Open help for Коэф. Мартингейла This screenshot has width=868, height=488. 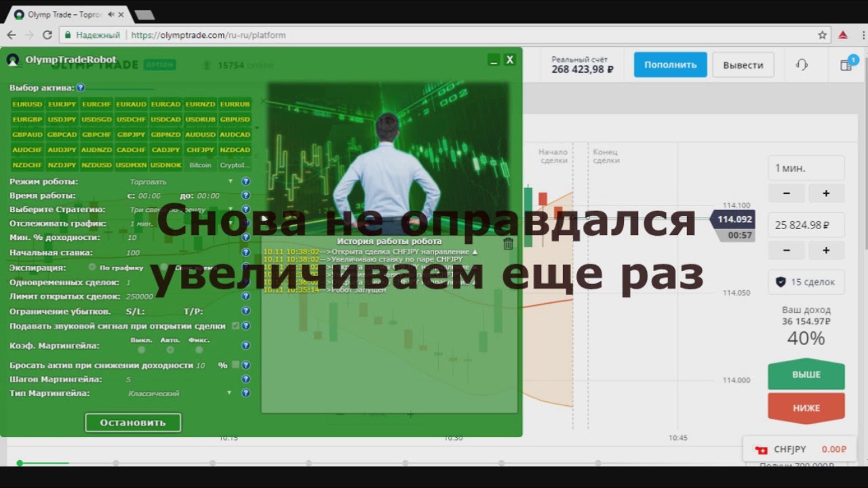245,346
